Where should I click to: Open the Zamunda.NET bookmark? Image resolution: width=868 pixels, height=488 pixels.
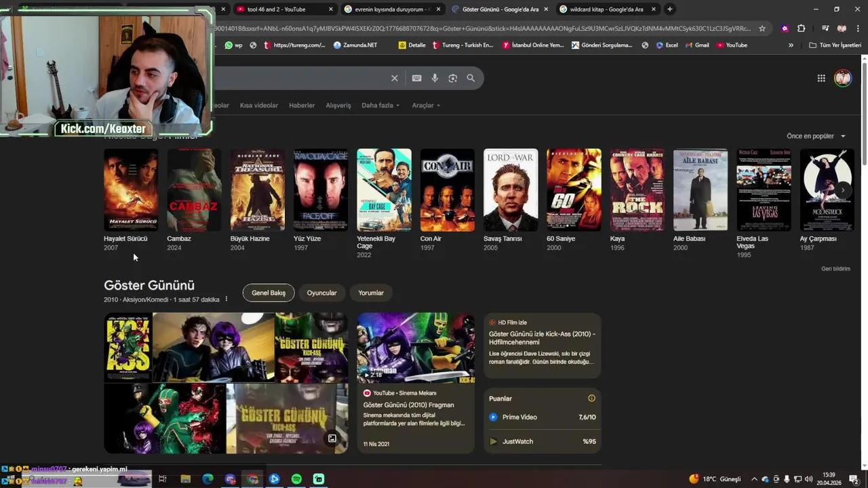pyautogui.click(x=355, y=45)
